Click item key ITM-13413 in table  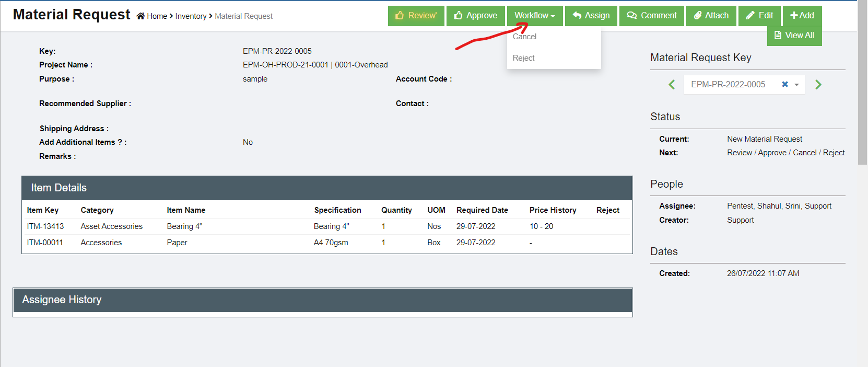[x=45, y=226]
